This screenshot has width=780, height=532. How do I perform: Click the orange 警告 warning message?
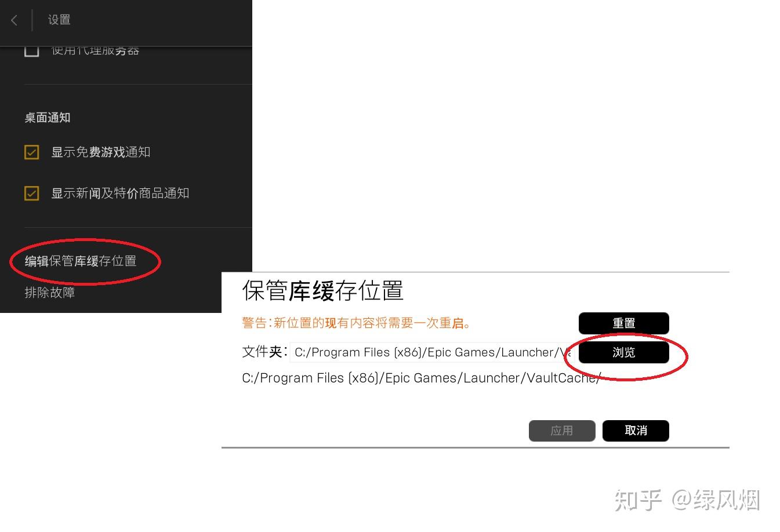355,323
